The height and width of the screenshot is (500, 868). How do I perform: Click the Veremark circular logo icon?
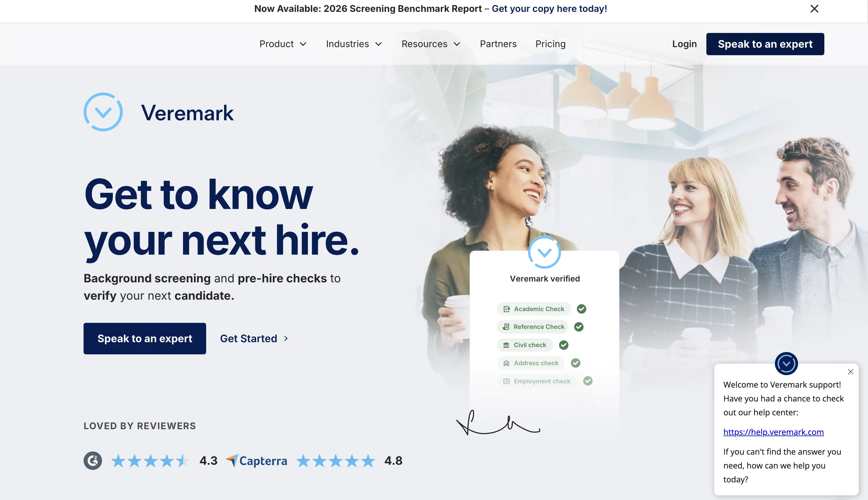coord(103,112)
